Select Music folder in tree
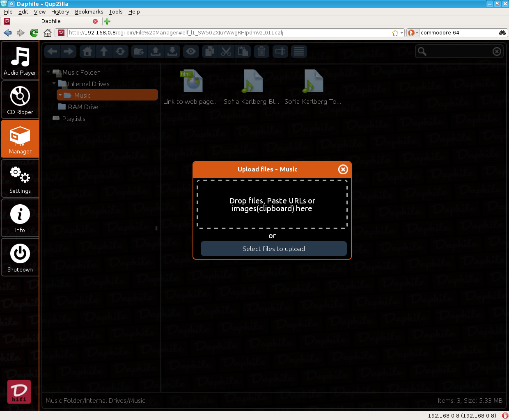This screenshot has height=420, width=509. coord(107,95)
